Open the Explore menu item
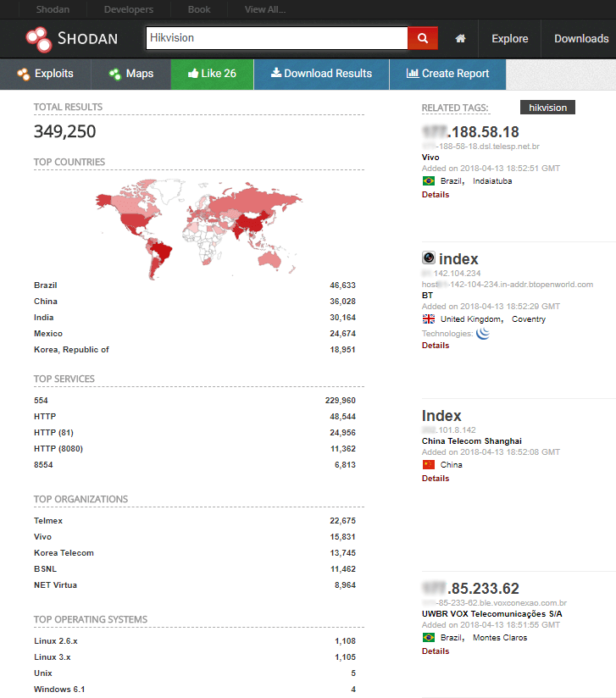Image resolution: width=616 pixels, height=698 pixels. coord(509,39)
